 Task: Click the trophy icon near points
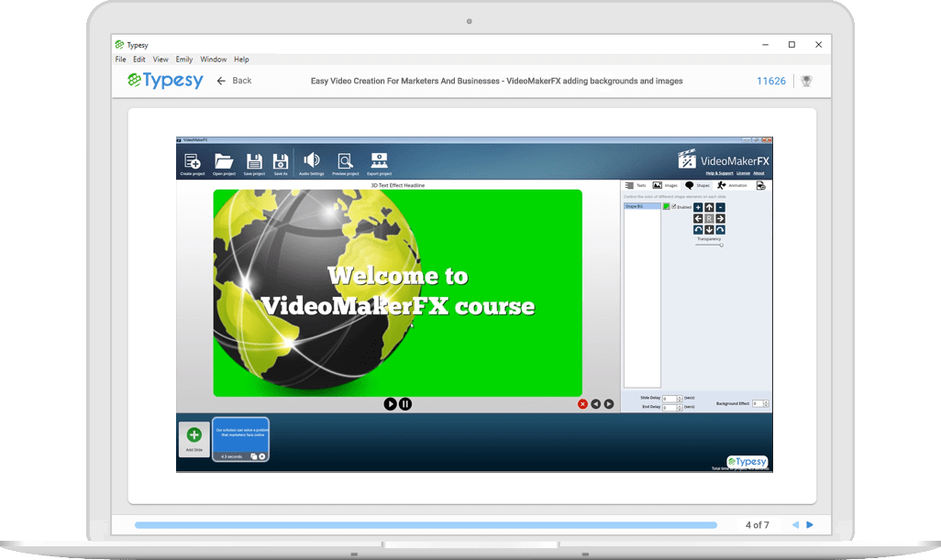coord(806,81)
